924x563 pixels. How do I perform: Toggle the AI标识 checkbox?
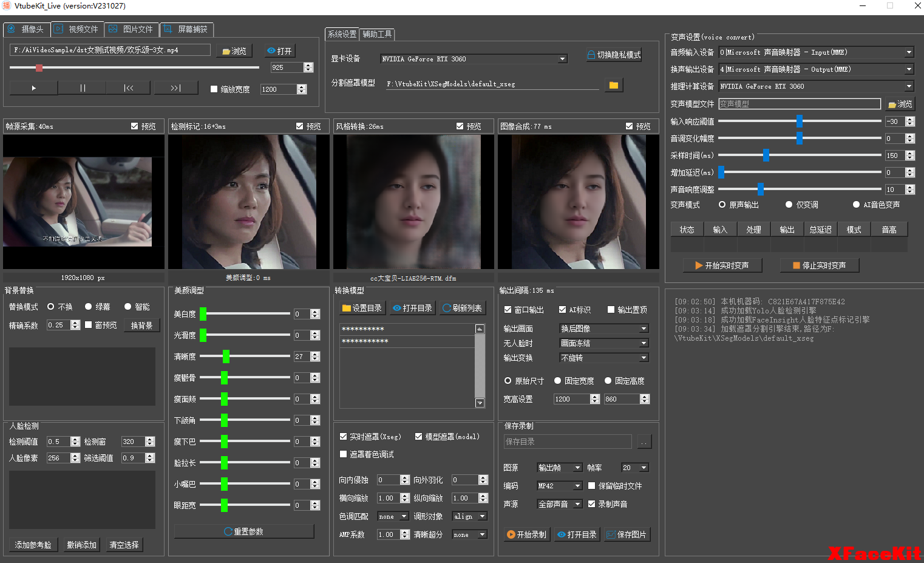coord(562,310)
